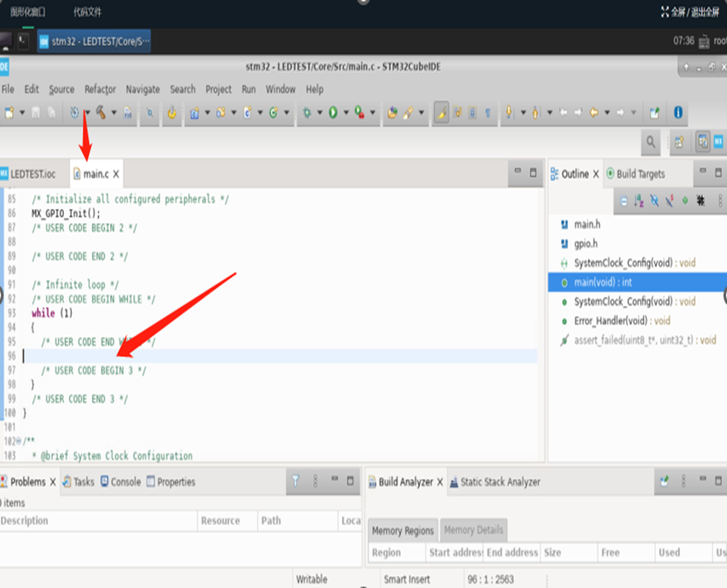Toggle Word Wrap toolbar icon
The height and width of the screenshot is (588, 727).
click(458, 112)
